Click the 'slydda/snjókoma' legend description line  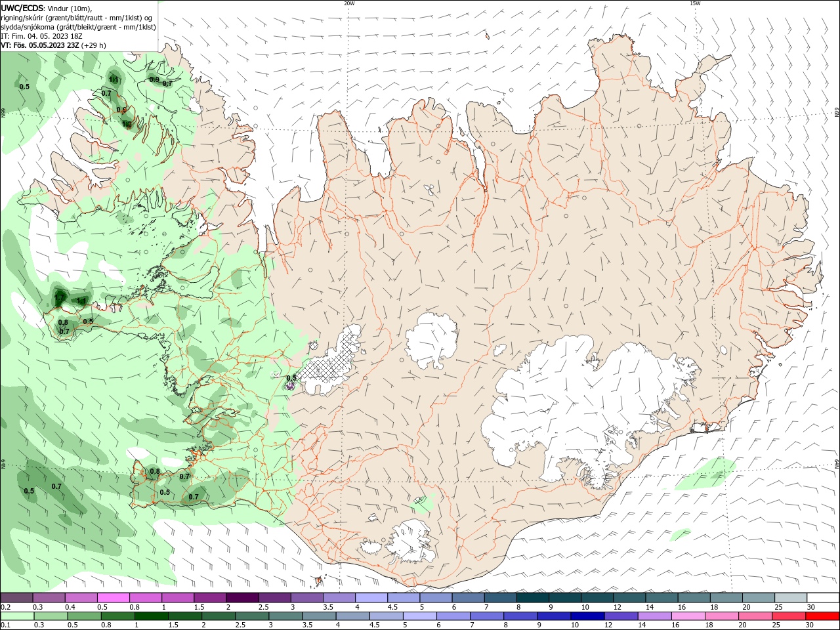(78, 27)
